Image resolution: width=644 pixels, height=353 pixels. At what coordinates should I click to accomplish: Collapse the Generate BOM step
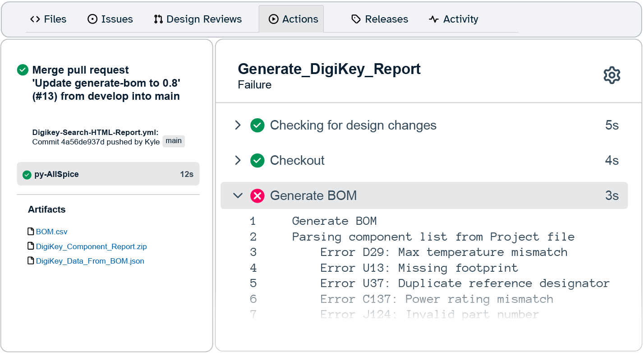[x=238, y=196]
